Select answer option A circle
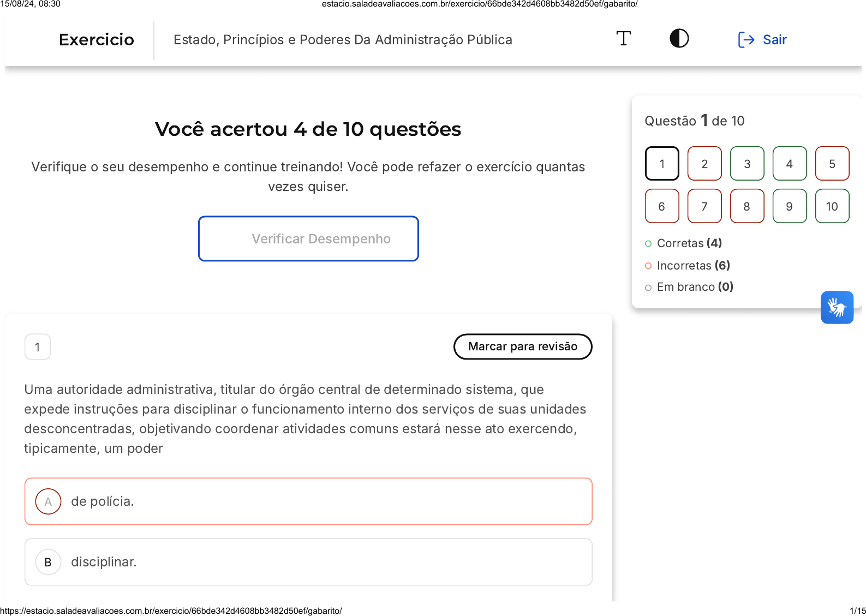This screenshot has height=616, width=866. [48, 501]
